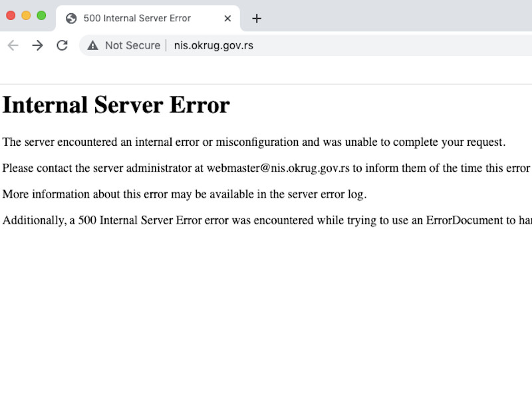
Task: Click the forward navigation arrow
Action: tap(37, 45)
